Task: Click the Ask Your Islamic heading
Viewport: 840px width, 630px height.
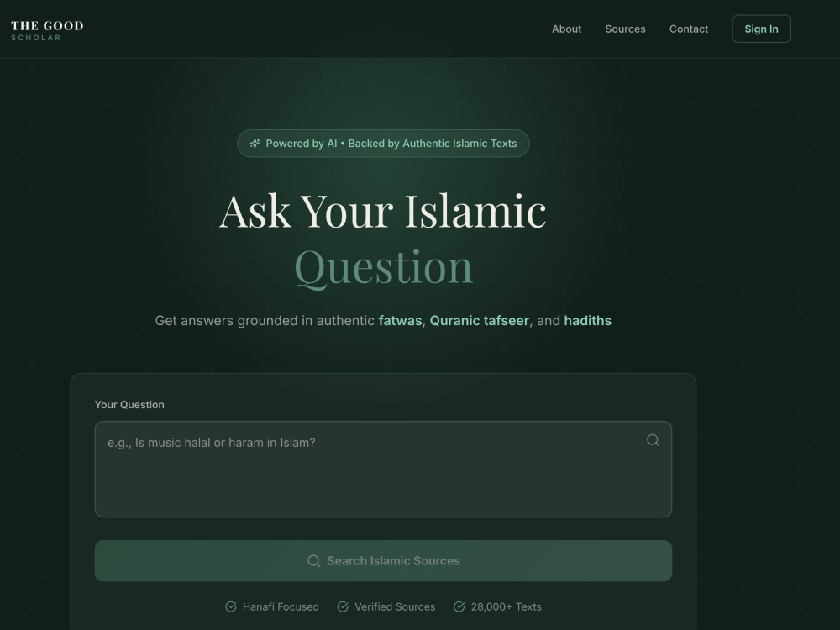Action: tap(383, 211)
